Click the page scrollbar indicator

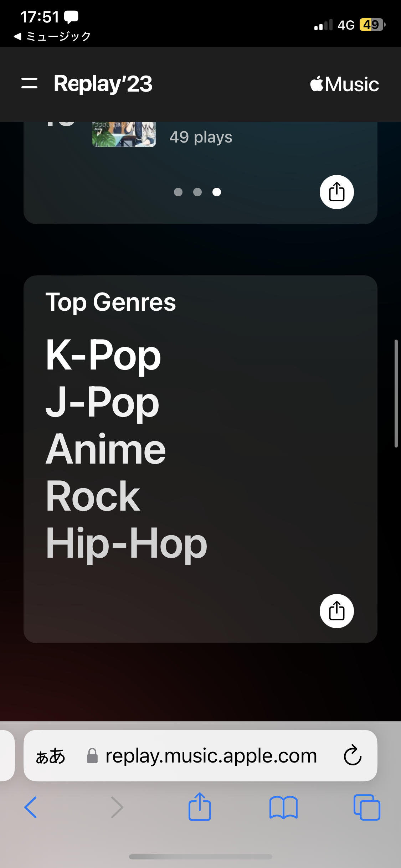point(396,393)
